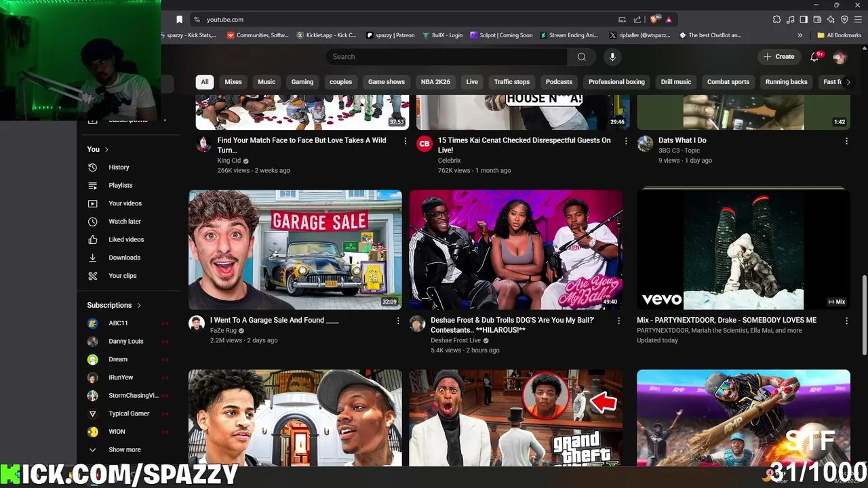Image resolution: width=868 pixels, height=488 pixels.
Task: Open the Brave Wallet icon
Action: (x=817, y=20)
